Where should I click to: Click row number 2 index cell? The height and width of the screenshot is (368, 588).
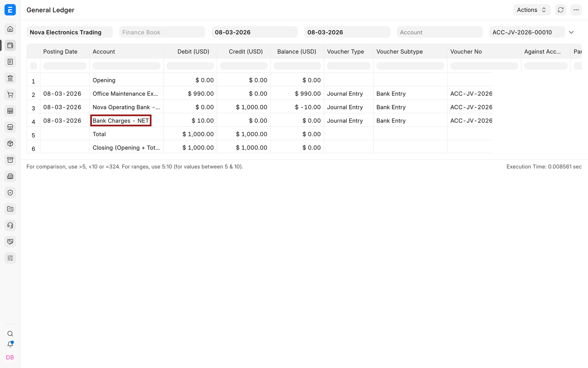tap(33, 95)
